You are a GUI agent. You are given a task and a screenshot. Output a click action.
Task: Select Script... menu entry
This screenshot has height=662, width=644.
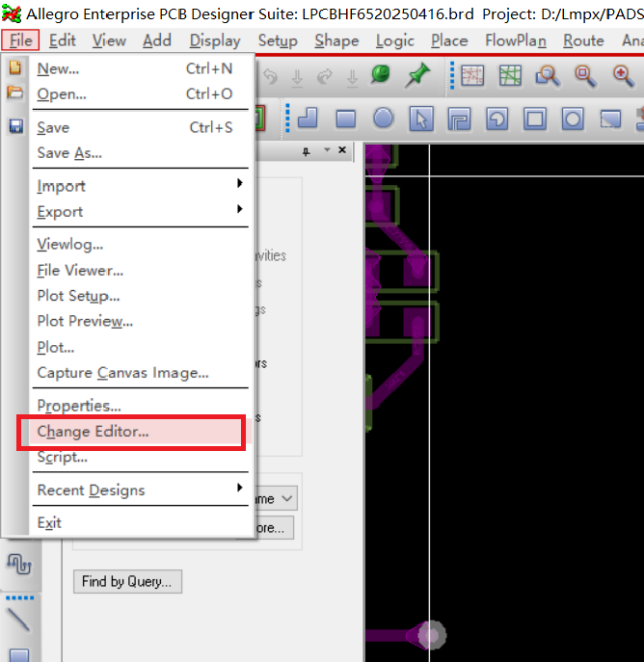click(x=141, y=457)
